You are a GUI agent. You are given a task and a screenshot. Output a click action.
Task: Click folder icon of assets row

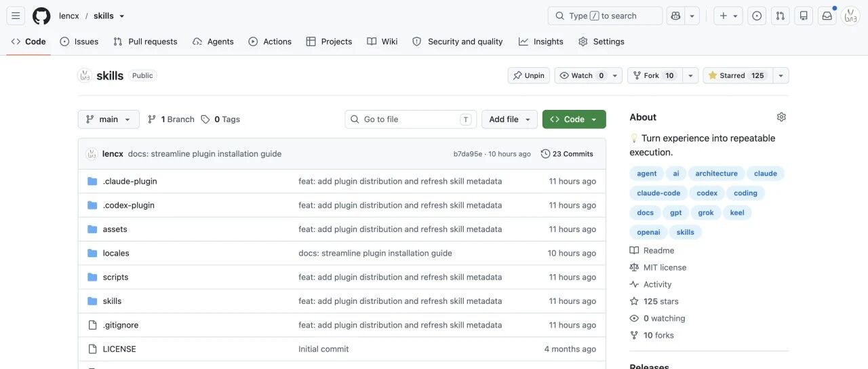(x=92, y=229)
